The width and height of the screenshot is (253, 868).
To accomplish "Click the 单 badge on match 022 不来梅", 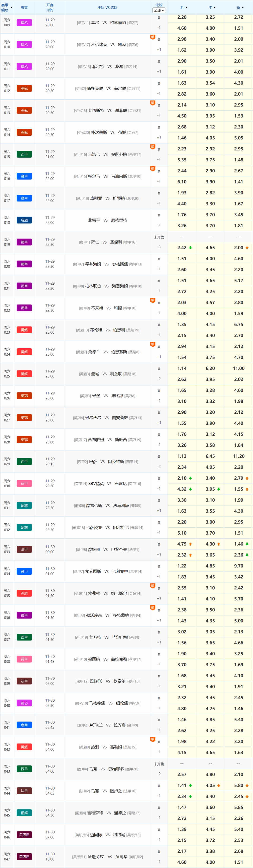I will coord(153,300).
